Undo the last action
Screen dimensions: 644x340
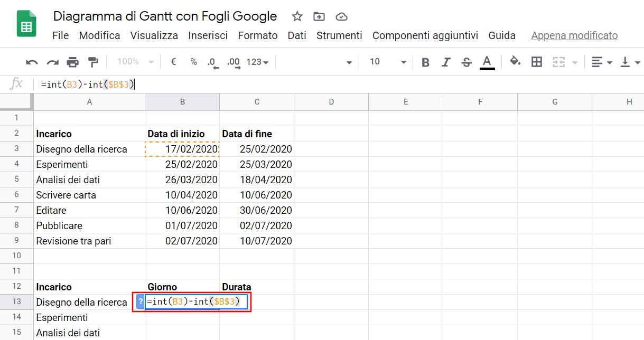tap(32, 62)
